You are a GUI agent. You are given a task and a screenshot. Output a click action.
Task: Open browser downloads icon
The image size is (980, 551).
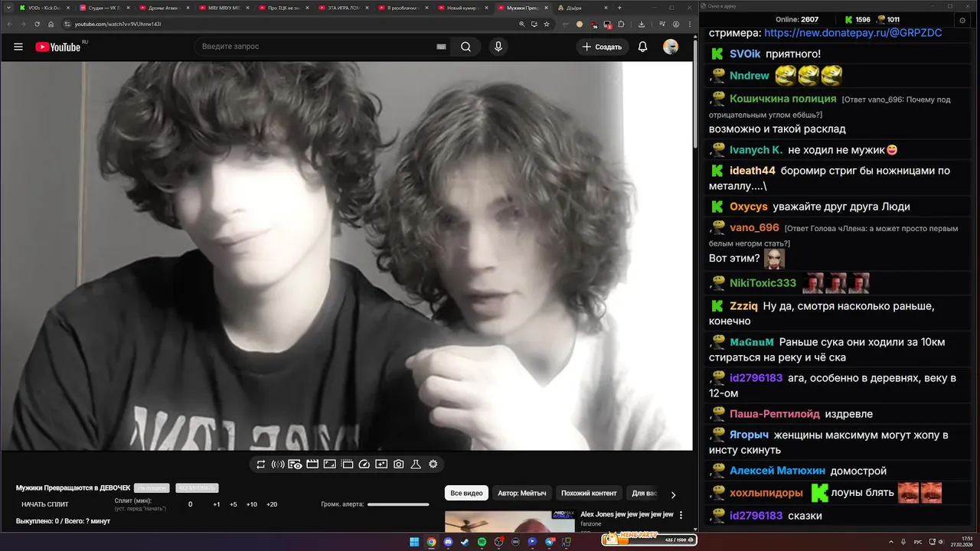click(640, 24)
